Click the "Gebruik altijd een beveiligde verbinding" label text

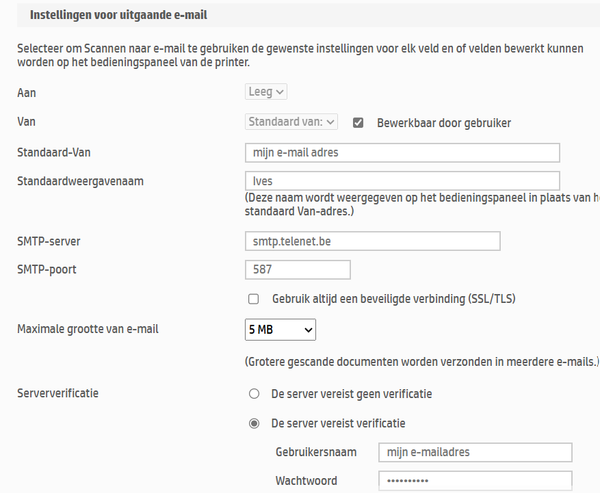pyautogui.click(x=394, y=299)
